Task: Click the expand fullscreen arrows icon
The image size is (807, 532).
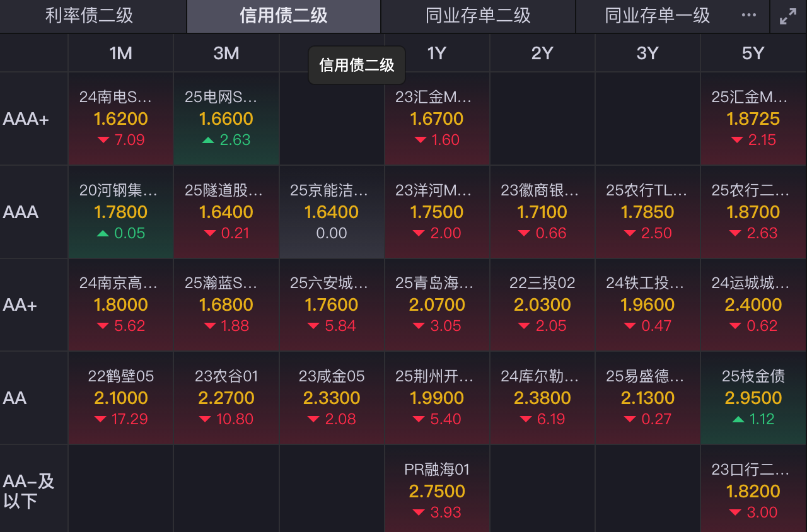Action: click(x=788, y=16)
